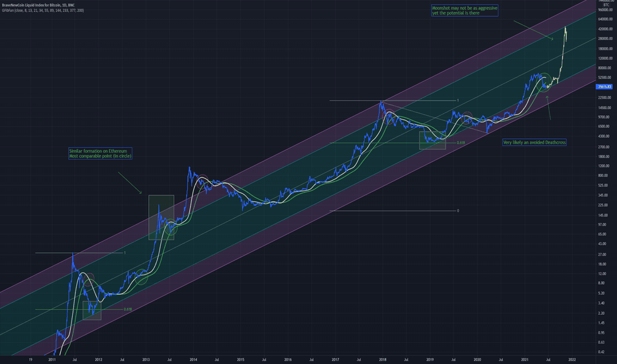Viewport: 617px width, 364px height.
Task: Click the 8.00 price axis label
Action: (601, 283)
